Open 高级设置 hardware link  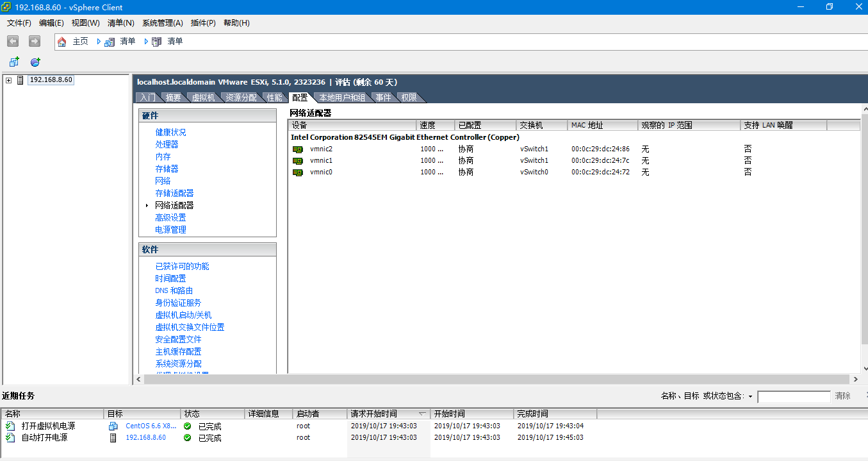click(170, 217)
